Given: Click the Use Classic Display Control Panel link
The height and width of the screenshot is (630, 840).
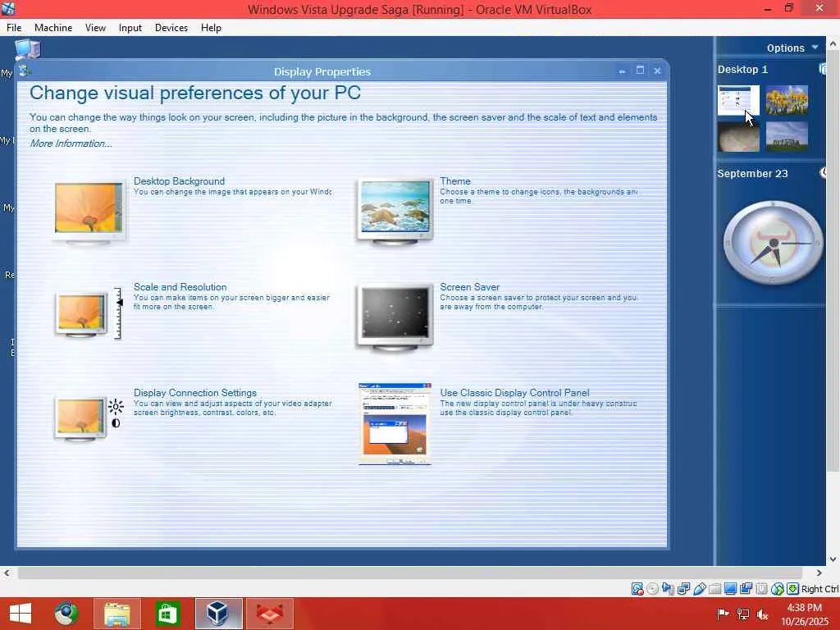Looking at the screenshot, I should pos(514,393).
